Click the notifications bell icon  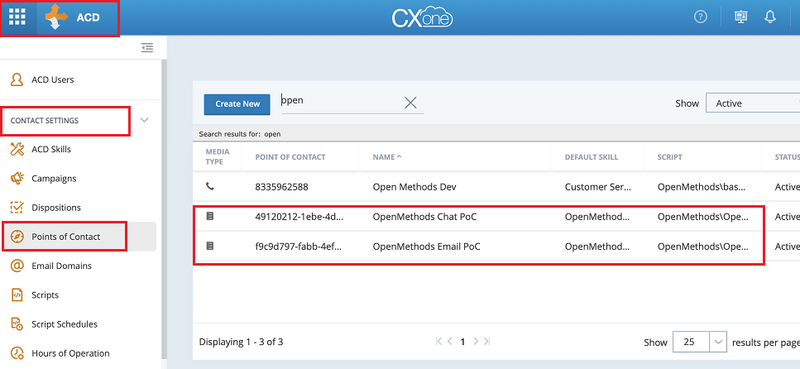coord(770,17)
